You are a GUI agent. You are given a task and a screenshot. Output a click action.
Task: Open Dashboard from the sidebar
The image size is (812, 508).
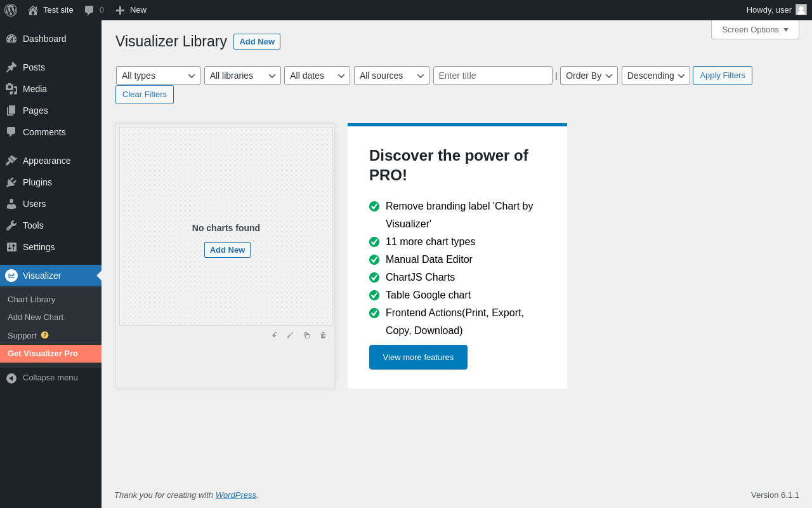point(51,39)
